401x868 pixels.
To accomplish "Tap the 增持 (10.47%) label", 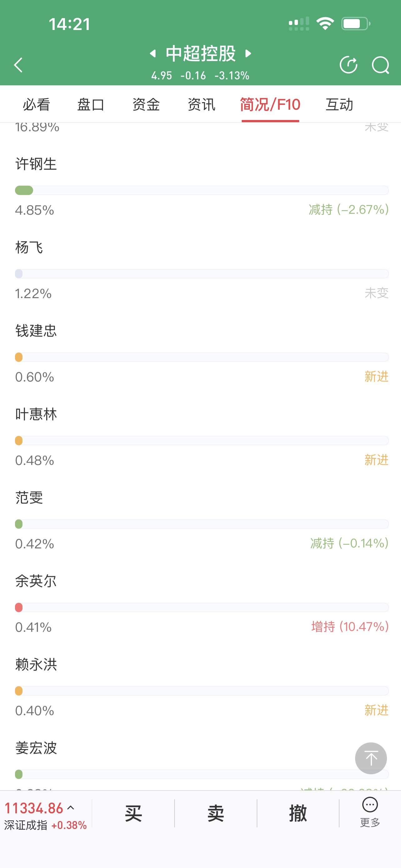I will [x=350, y=627].
